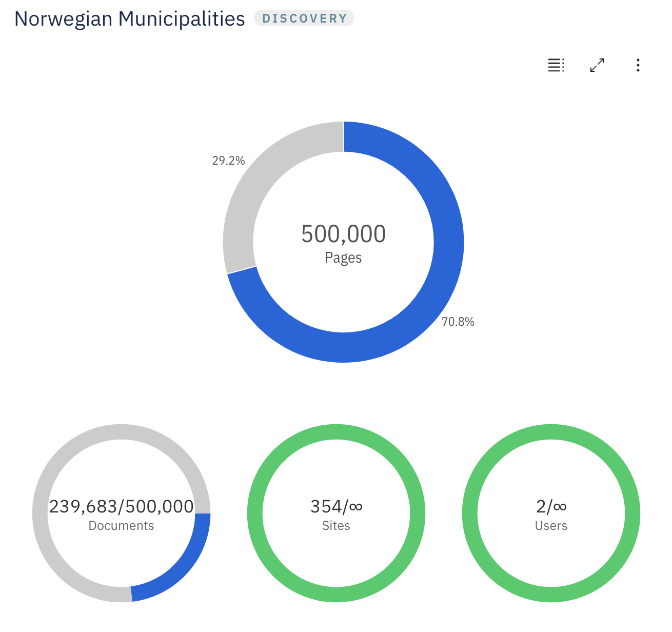Click the 500,000 value in the Pages chart

point(343,234)
